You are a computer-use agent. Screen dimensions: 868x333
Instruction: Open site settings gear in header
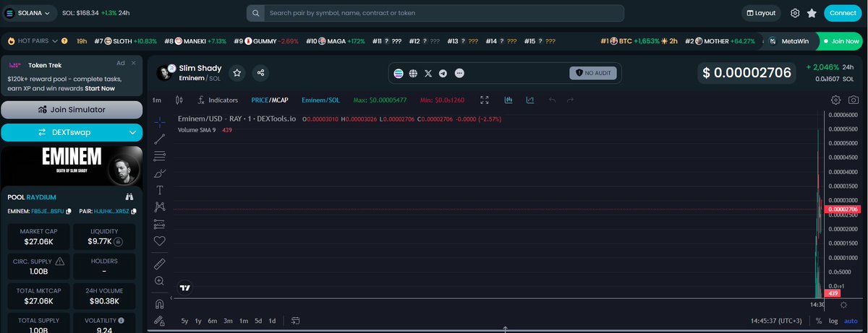point(795,13)
